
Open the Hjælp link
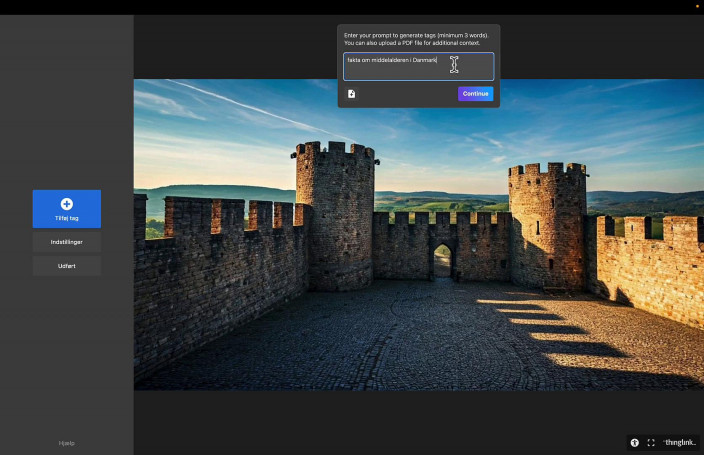[66, 443]
